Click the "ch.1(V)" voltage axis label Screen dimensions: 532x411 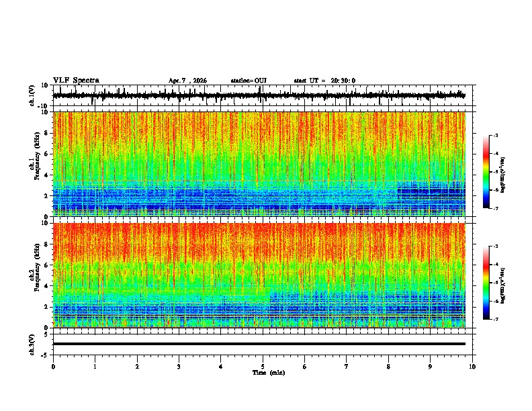coord(32,95)
